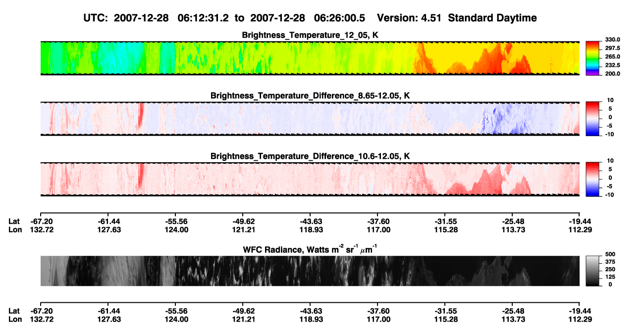Select the Brightness_Temperature_Difference_8.65-12.05, K title

[310, 95]
